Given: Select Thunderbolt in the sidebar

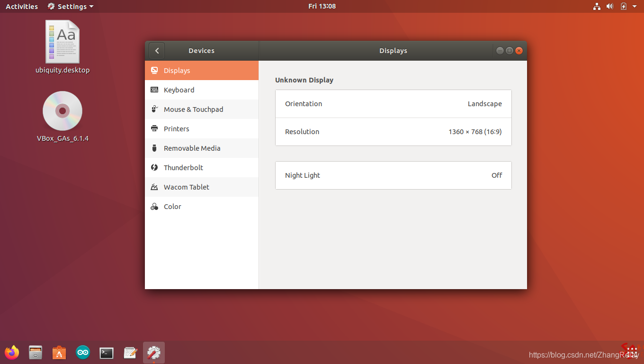Looking at the screenshot, I should 202,167.
